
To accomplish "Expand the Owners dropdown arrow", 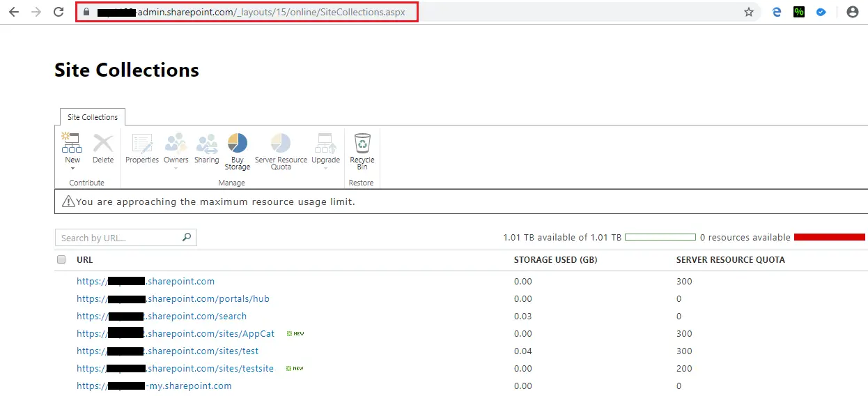I will [176, 168].
